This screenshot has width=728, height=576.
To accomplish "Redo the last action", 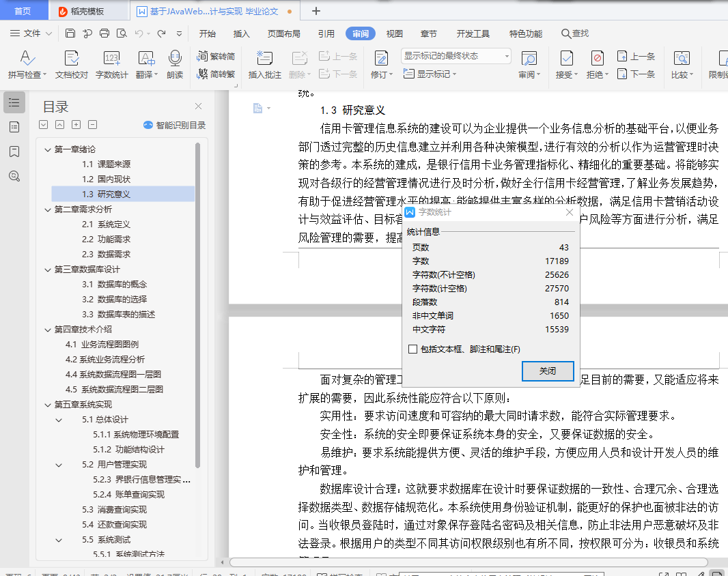I will click(162, 33).
